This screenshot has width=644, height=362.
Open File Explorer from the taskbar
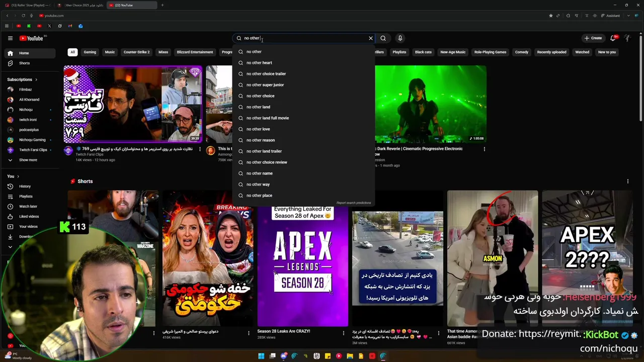click(350, 356)
